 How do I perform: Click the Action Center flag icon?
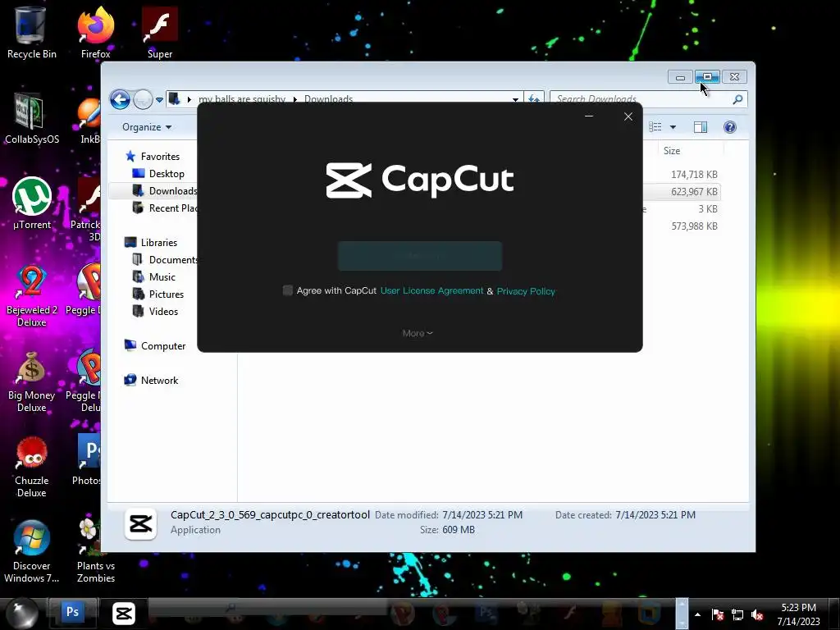pyautogui.click(x=717, y=614)
